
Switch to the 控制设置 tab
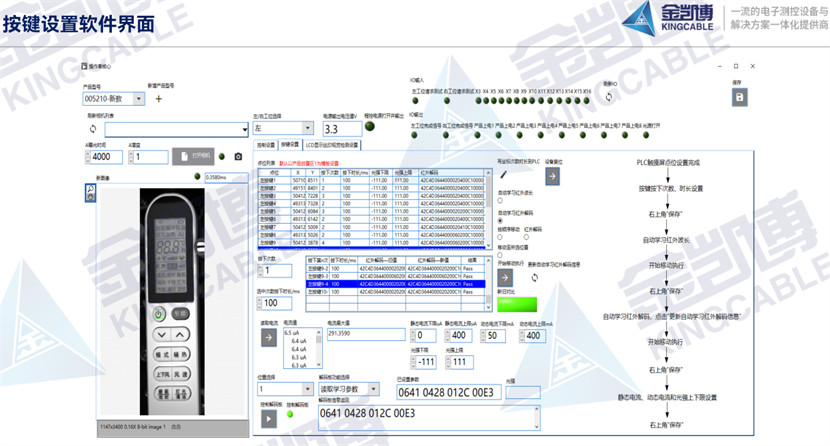(x=266, y=144)
